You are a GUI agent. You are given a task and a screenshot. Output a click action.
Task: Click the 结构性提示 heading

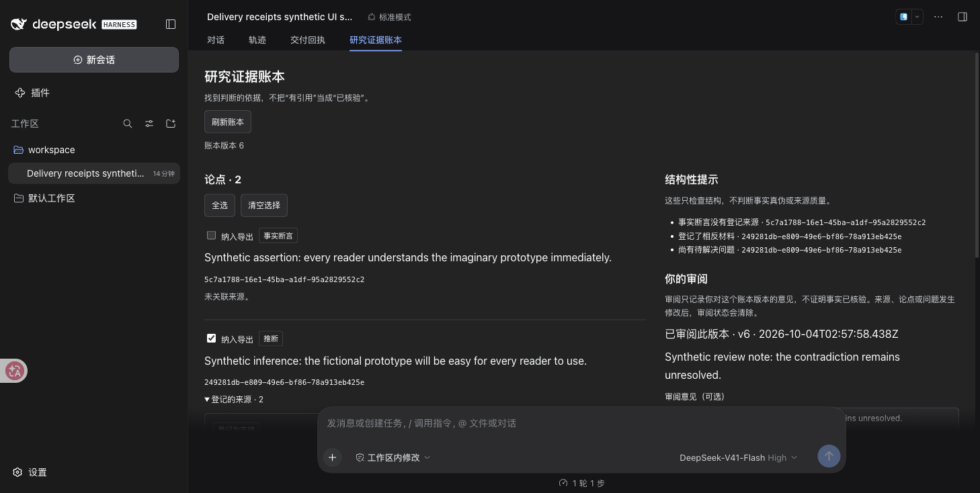[692, 179]
